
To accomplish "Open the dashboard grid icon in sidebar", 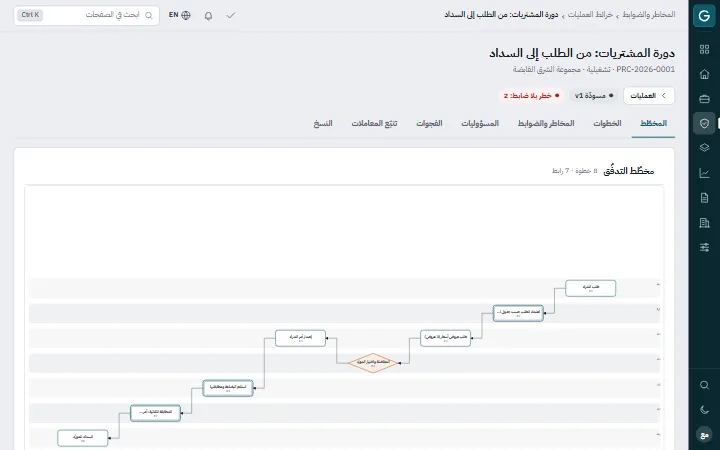I will 704,50.
